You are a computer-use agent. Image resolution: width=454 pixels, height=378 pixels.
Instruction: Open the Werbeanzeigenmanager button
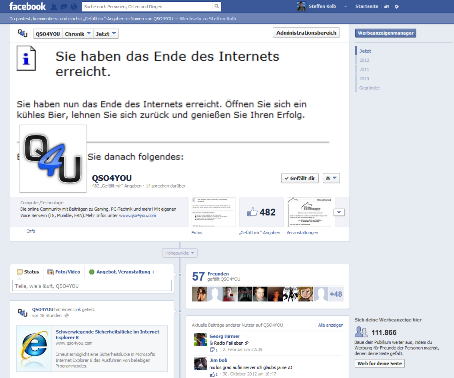coord(385,33)
